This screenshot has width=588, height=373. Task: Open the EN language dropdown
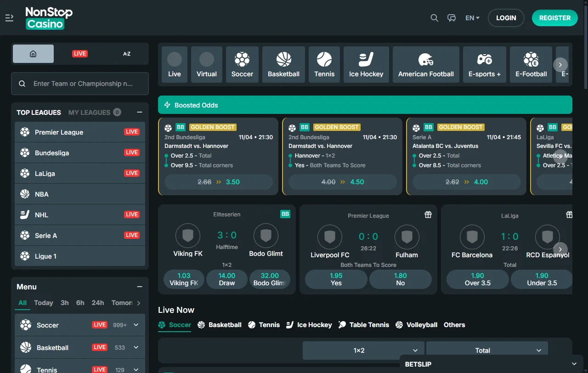(472, 18)
